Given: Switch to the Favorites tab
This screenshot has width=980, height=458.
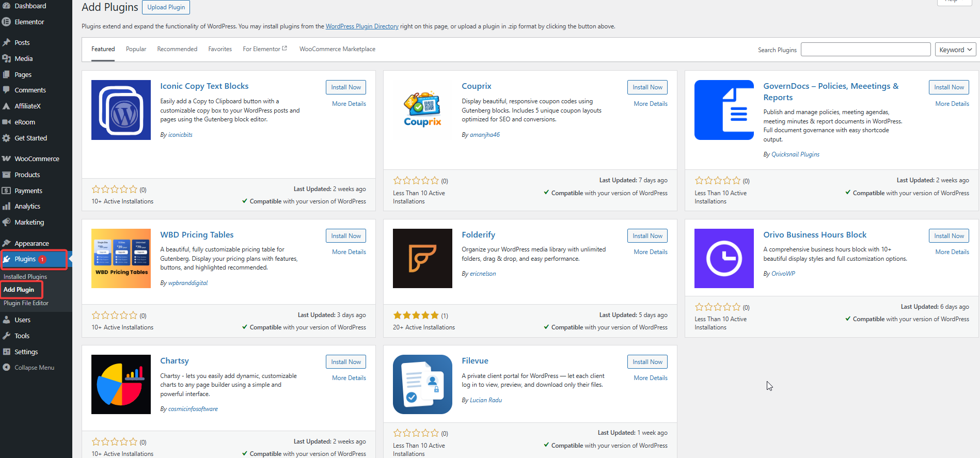Looking at the screenshot, I should click(x=220, y=49).
